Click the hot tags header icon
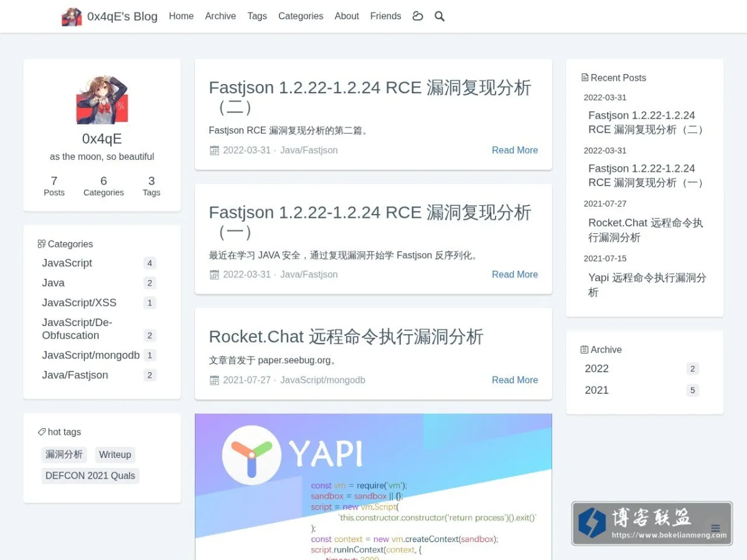747x560 pixels. pos(42,432)
